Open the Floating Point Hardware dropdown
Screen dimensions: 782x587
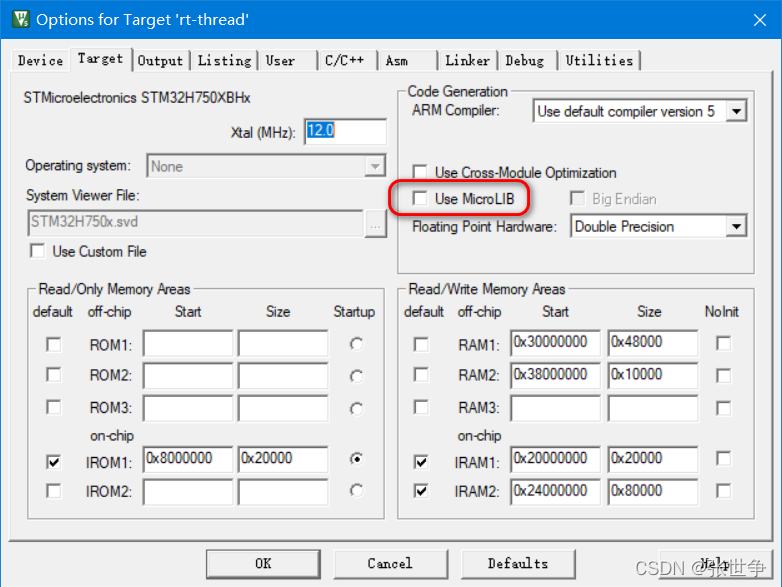coord(658,226)
